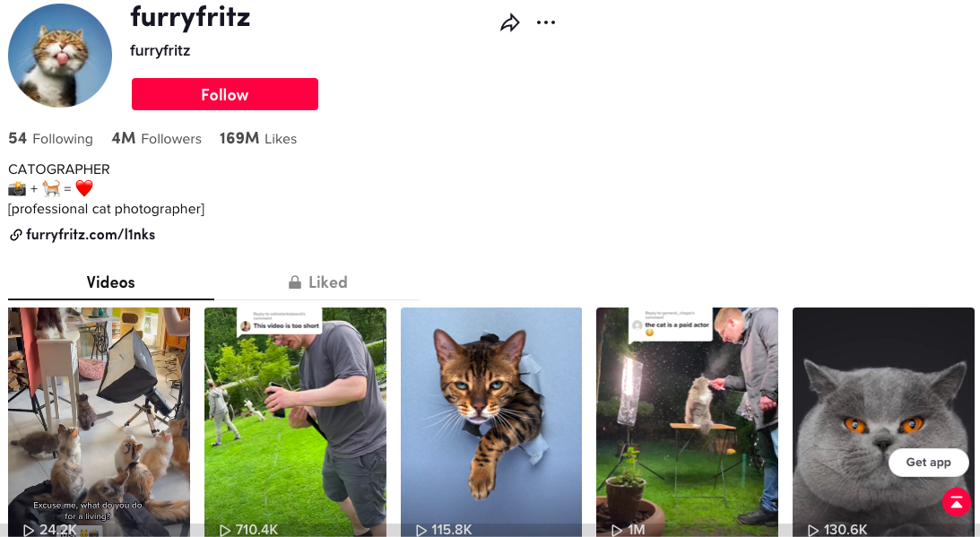Open the three-dot more options menu

point(546,22)
